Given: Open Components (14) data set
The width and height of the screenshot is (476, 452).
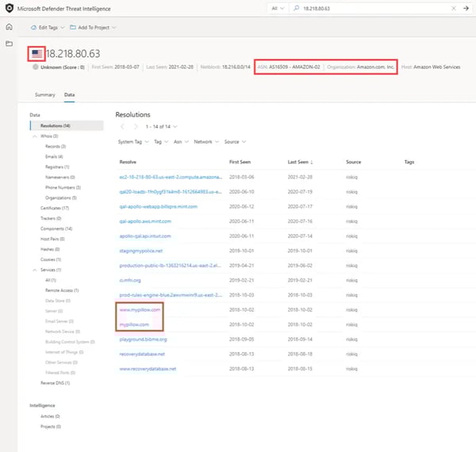Looking at the screenshot, I should 56,228.
